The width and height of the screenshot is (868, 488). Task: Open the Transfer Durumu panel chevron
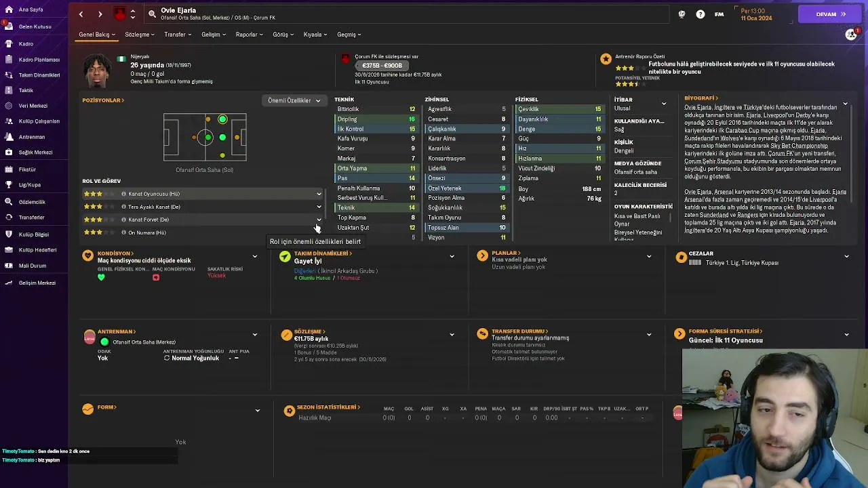tap(649, 334)
